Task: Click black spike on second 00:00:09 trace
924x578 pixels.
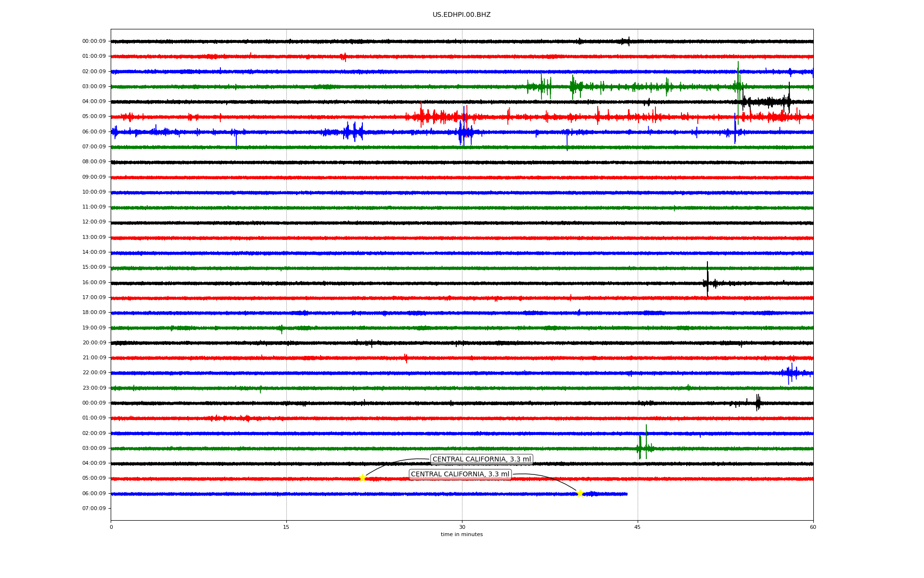Action: (758, 402)
